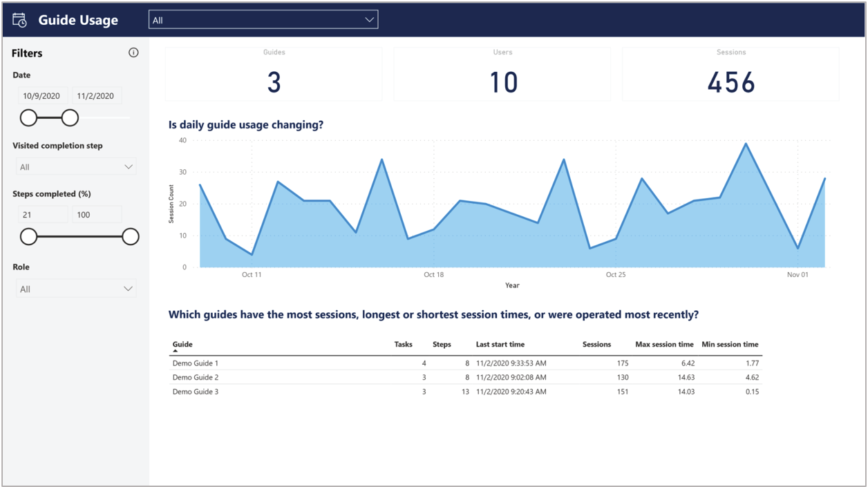Open the top guide selector showing All
The height and width of the screenshot is (487, 868).
[263, 19]
